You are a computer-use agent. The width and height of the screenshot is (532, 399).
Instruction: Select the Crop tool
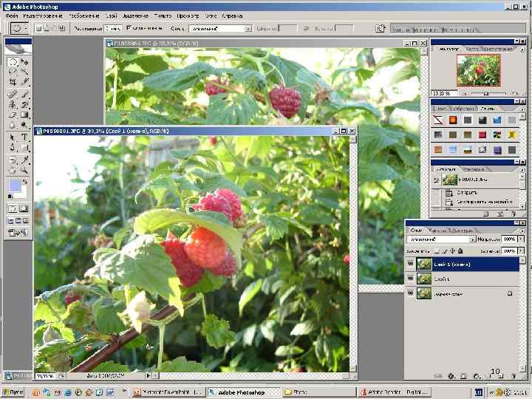click(13, 82)
